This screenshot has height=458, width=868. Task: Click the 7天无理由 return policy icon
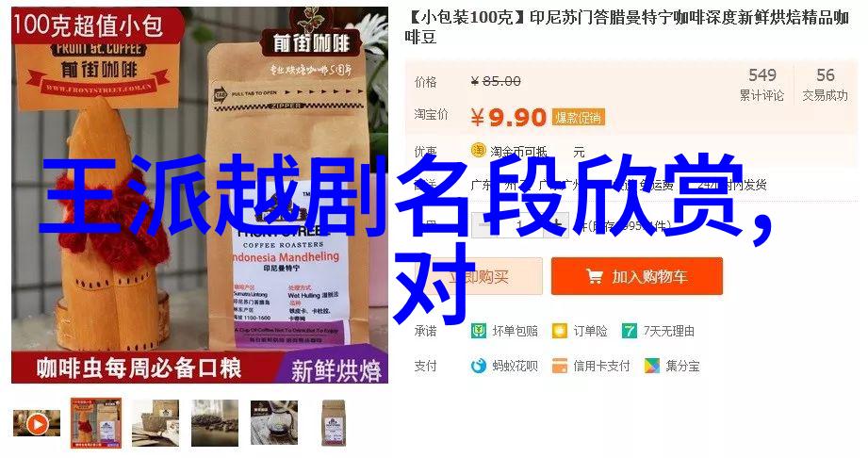pos(629,331)
